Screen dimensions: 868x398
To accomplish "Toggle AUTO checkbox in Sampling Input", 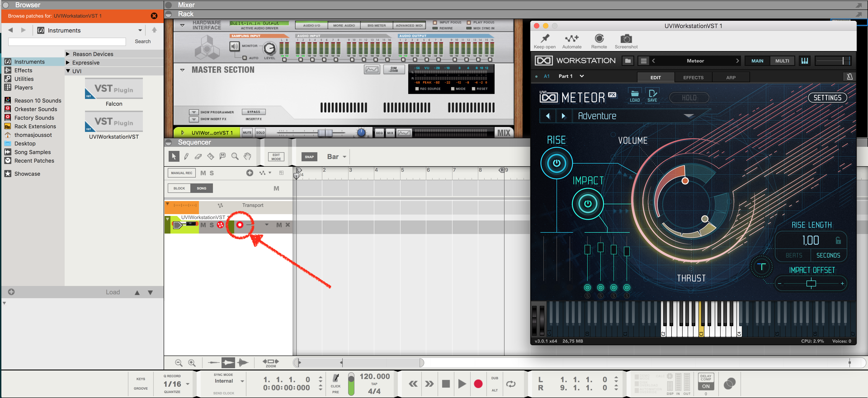I will (x=245, y=58).
